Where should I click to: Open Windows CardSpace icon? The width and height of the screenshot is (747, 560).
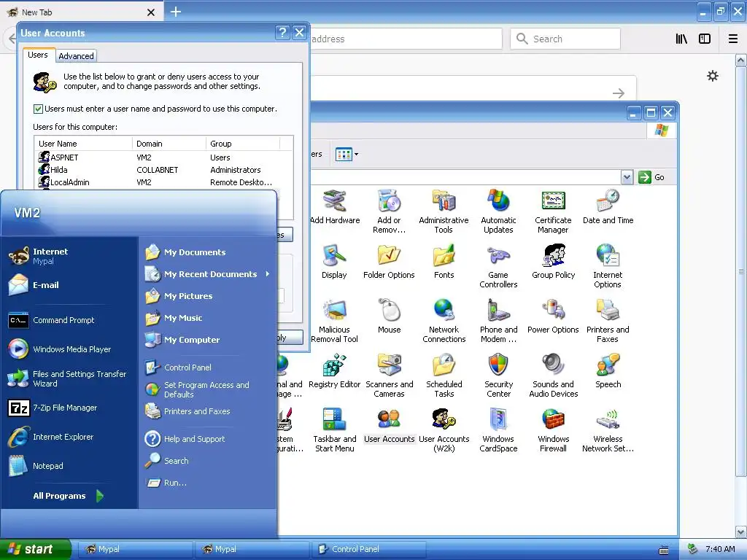(x=498, y=430)
